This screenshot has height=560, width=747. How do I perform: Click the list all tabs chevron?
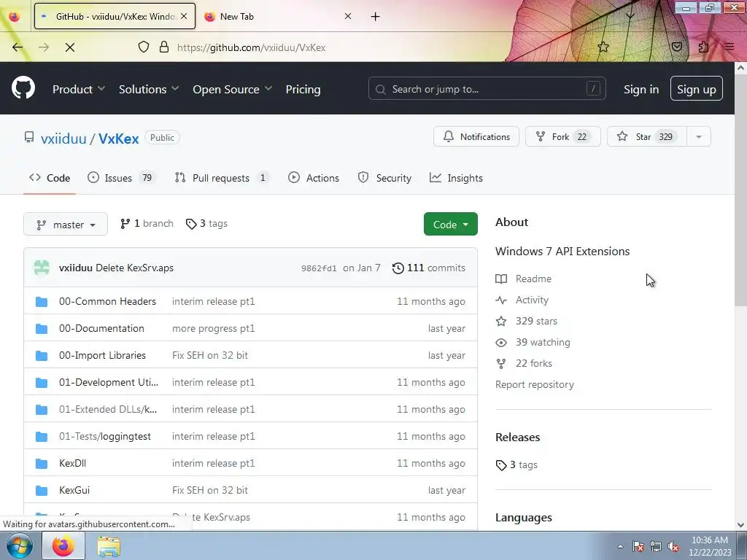point(630,16)
